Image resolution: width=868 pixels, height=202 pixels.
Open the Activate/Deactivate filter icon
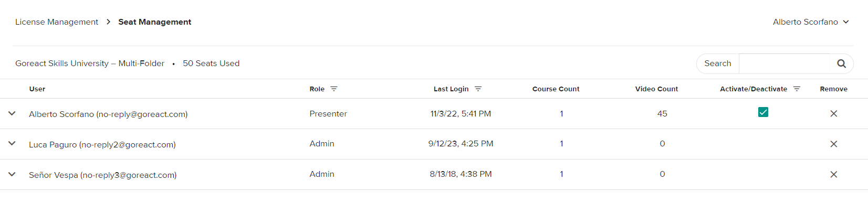797,89
